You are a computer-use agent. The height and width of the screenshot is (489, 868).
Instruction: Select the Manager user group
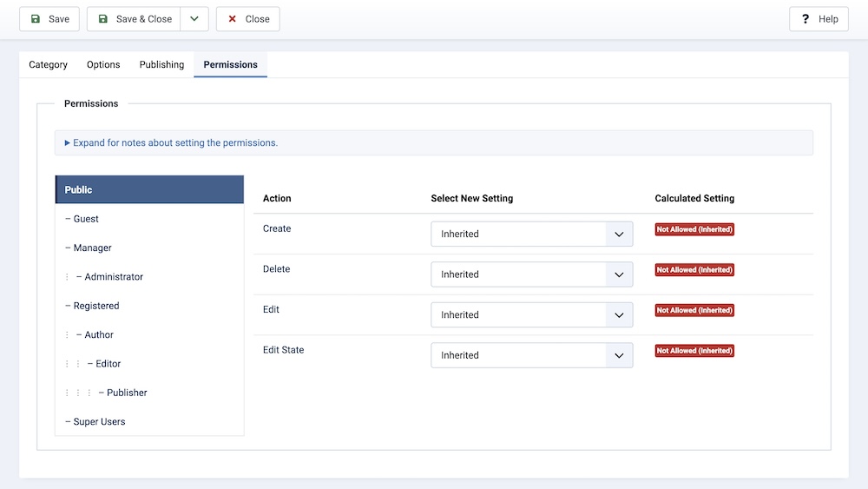(92, 248)
